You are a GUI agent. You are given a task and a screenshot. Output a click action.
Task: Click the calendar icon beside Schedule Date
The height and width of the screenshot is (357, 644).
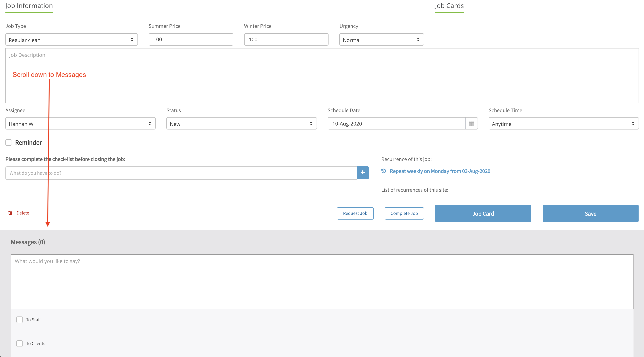(x=471, y=124)
